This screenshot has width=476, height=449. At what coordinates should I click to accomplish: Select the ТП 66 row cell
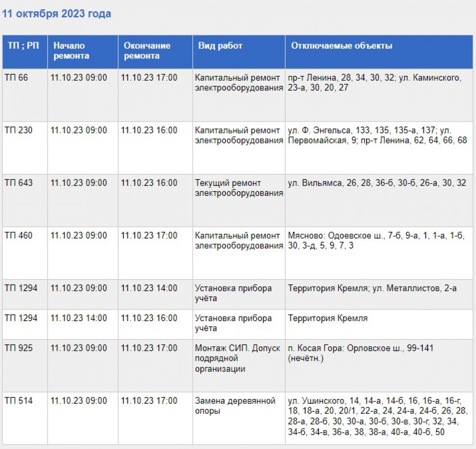click(25, 95)
